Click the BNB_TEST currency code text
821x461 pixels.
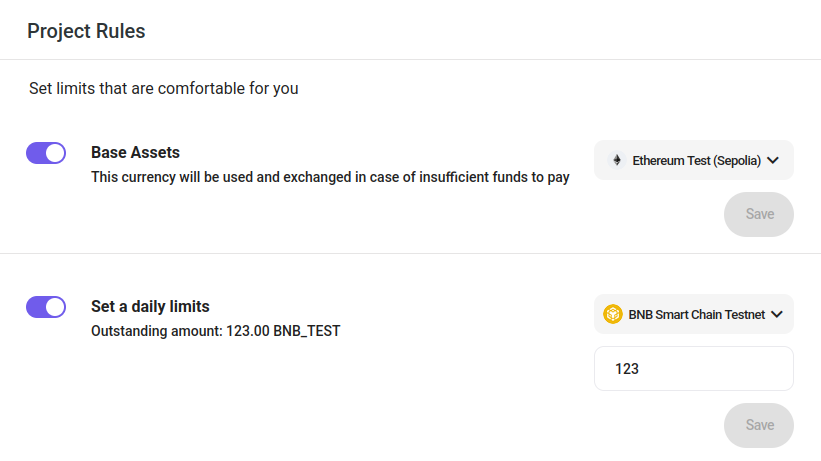pyautogui.click(x=306, y=330)
